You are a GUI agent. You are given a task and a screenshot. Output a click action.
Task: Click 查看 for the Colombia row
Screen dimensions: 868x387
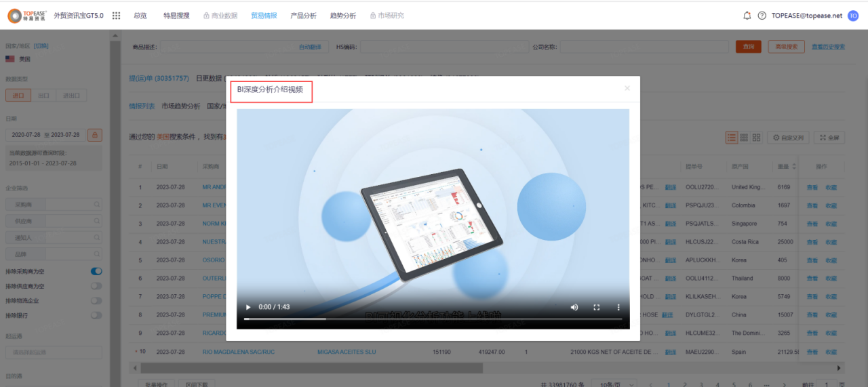812,205
